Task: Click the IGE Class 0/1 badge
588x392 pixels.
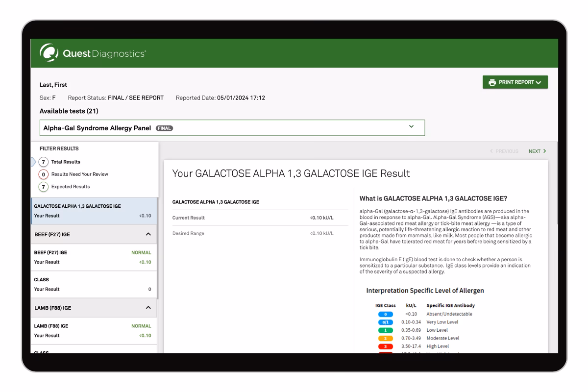Action: [x=385, y=322]
